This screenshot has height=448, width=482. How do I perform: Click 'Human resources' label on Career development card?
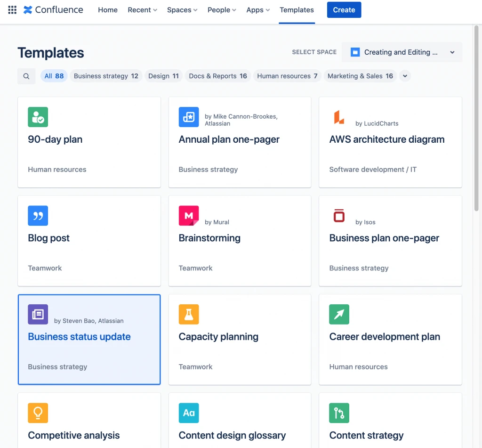point(358,367)
